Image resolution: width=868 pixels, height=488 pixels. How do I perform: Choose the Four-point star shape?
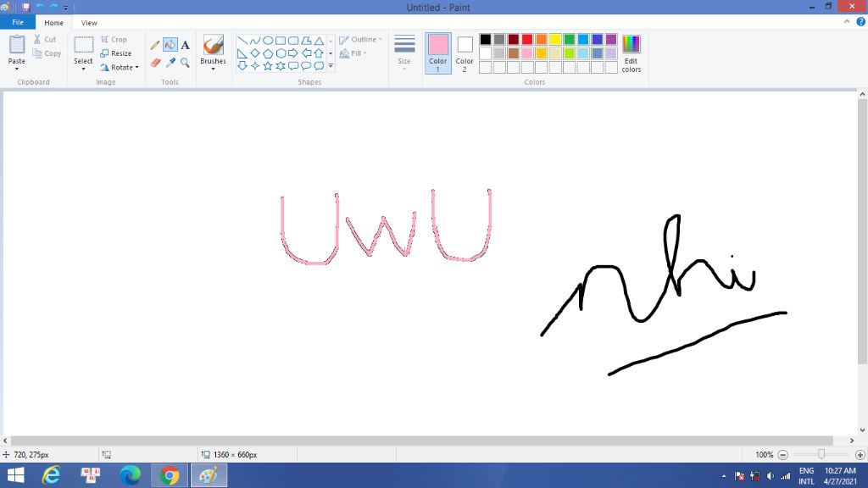(254, 66)
